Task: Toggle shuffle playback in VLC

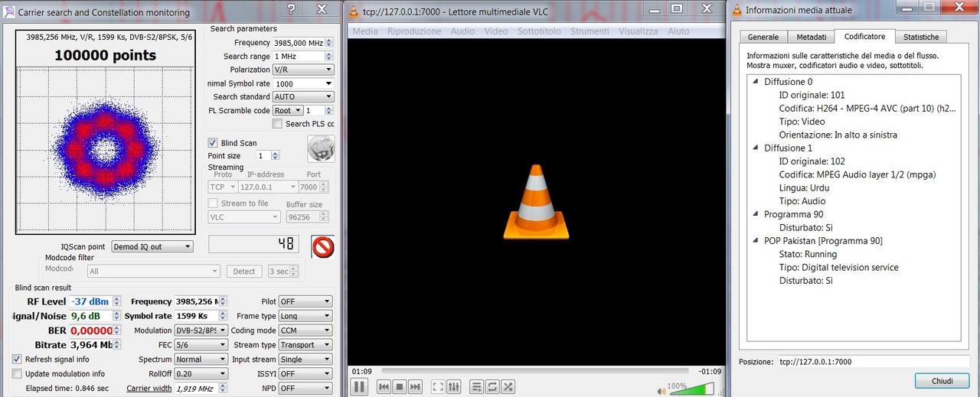Action: point(508,387)
